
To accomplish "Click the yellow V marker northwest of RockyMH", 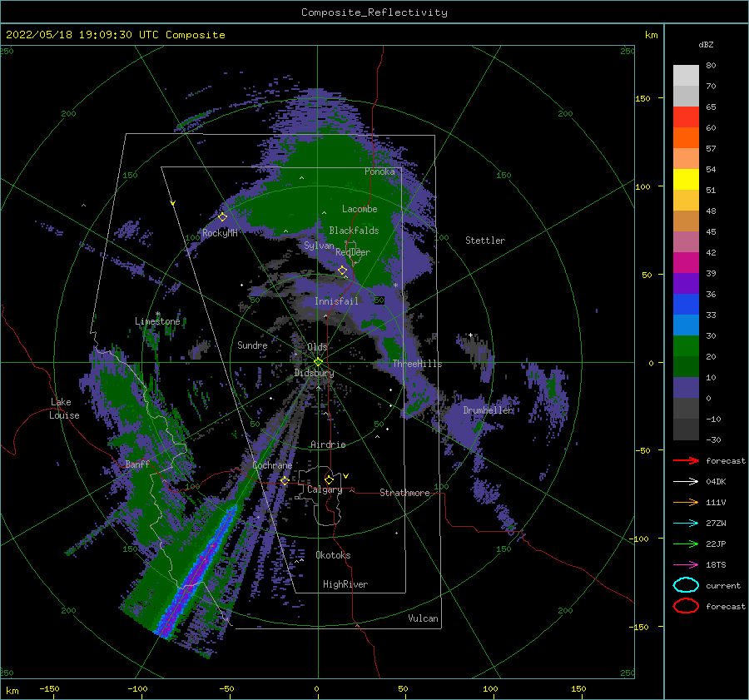I will coord(173,203).
